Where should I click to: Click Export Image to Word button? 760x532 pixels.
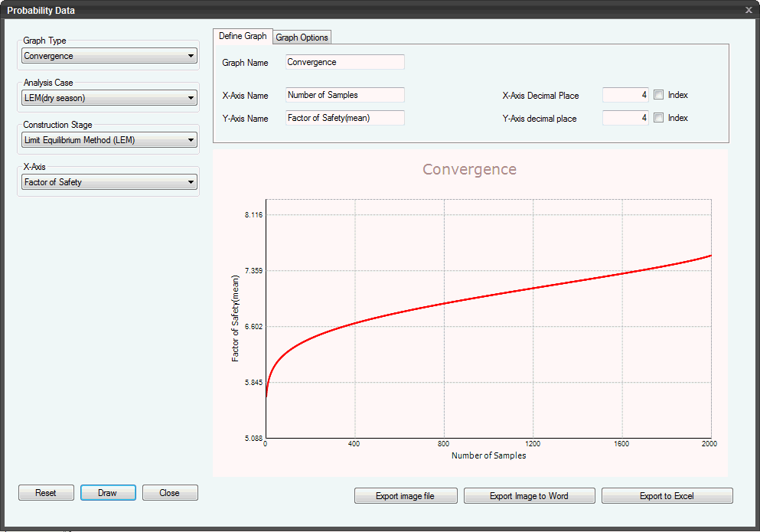(x=529, y=496)
